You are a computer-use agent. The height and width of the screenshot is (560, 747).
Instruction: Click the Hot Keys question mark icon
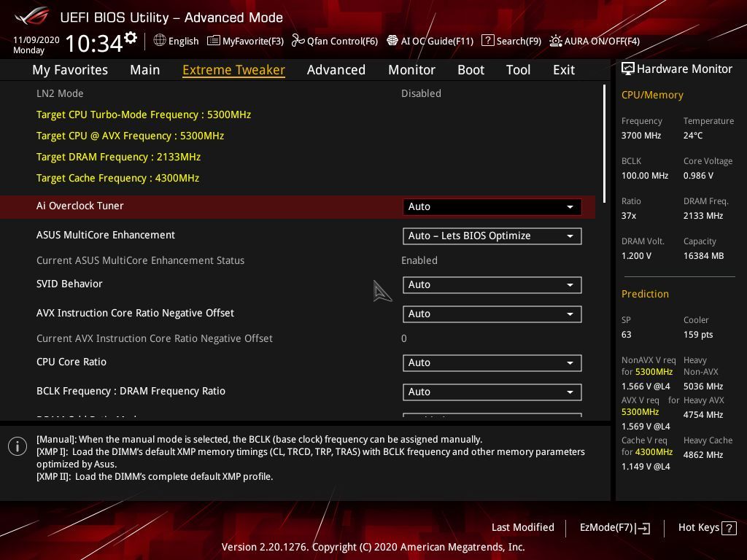click(729, 528)
